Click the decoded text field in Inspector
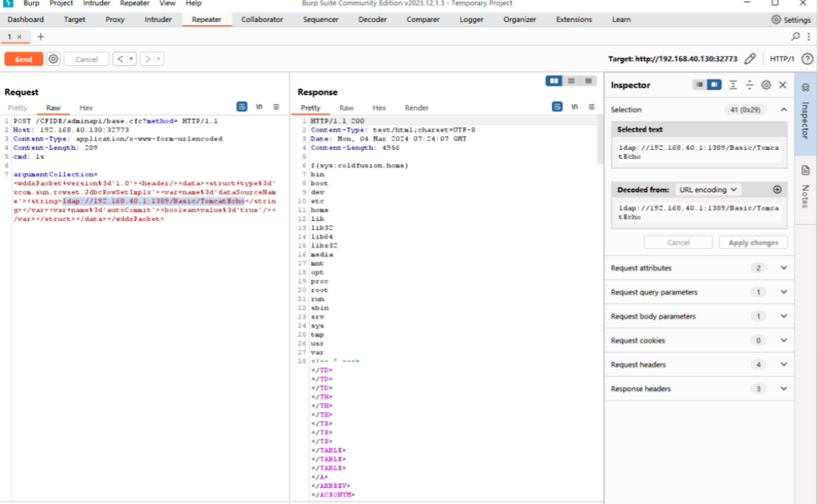 (699, 213)
